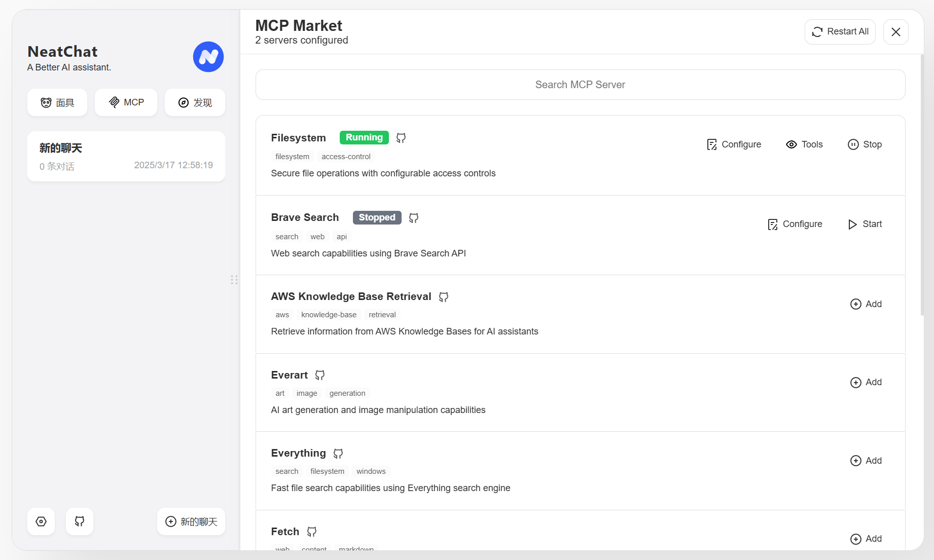Click the Stopped status badge

(377, 217)
